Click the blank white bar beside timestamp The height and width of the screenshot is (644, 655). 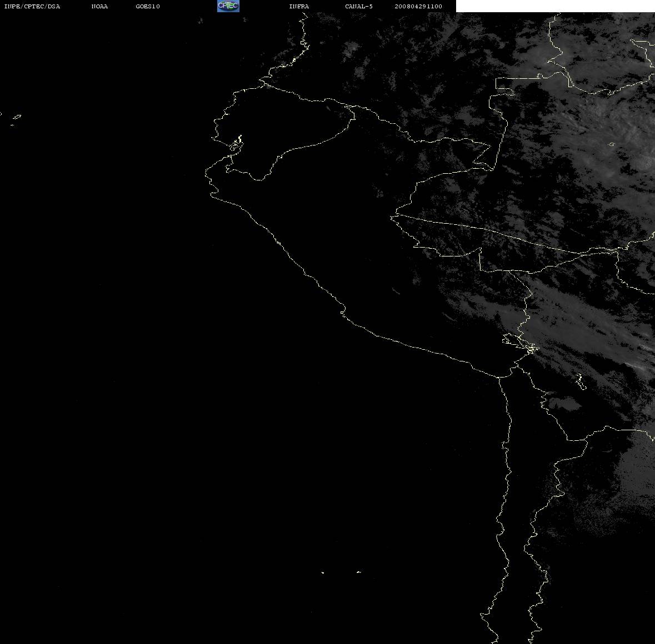coord(555,6)
